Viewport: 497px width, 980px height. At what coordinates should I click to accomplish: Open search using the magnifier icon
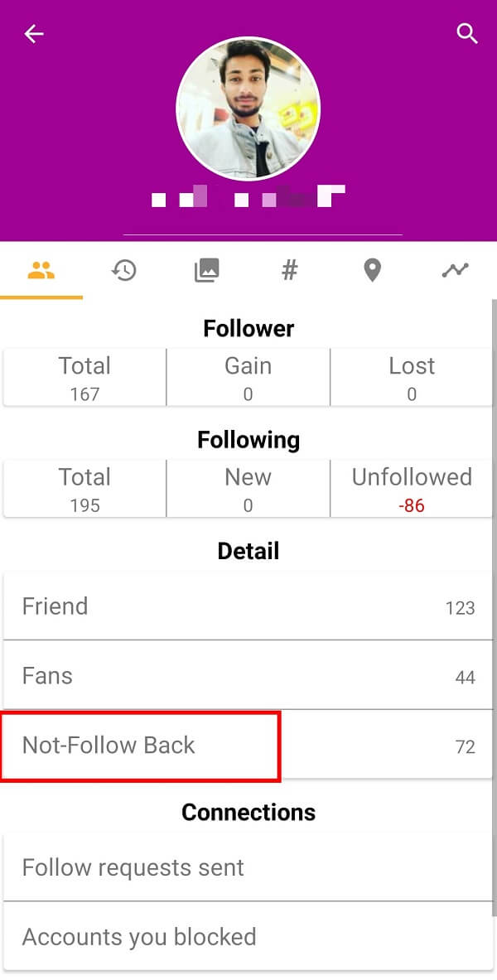coord(466,33)
